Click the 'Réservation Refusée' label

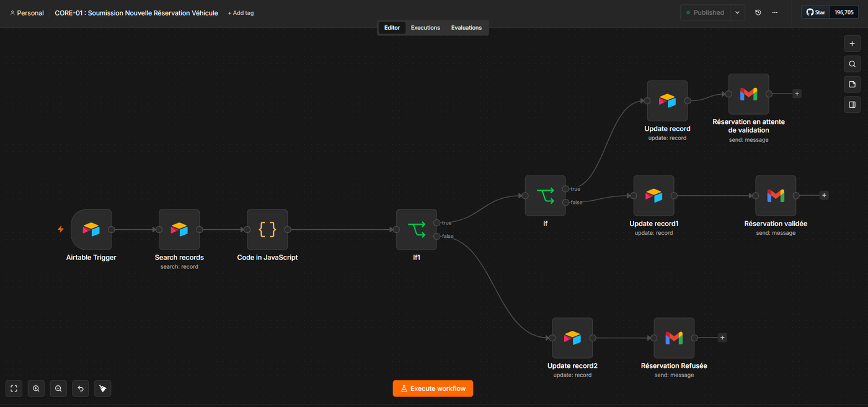point(674,366)
